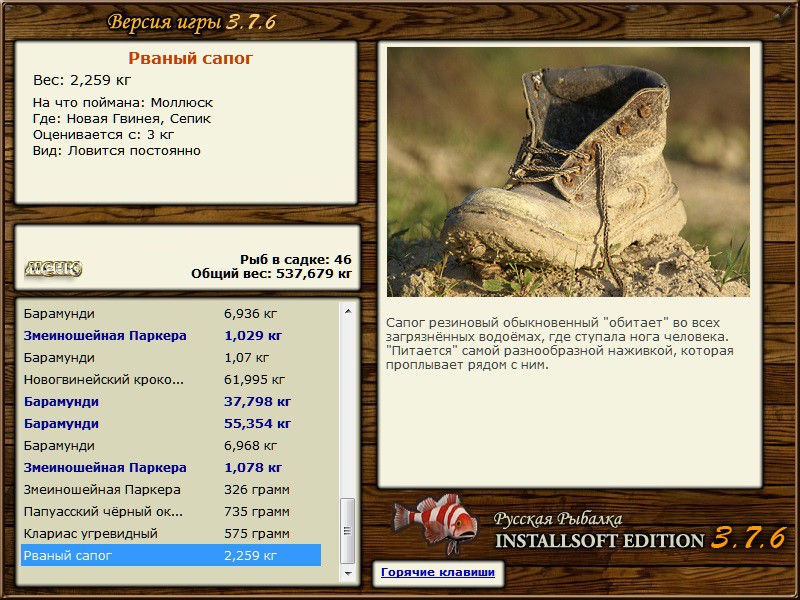Click the fish list scrollbar down arrow
The height and width of the screenshot is (600, 800).
coord(348,573)
